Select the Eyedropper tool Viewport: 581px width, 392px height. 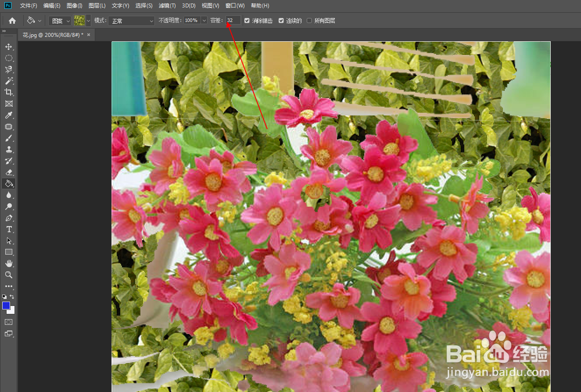[9, 115]
